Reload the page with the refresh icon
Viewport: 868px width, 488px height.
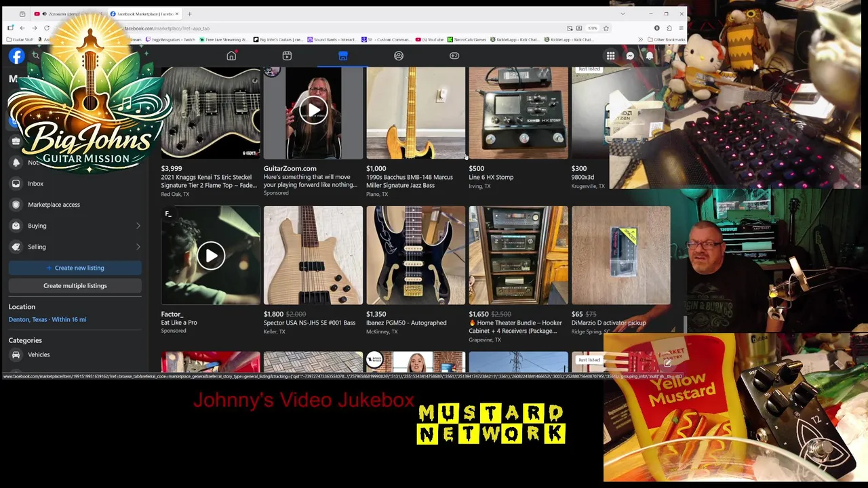[x=47, y=28]
